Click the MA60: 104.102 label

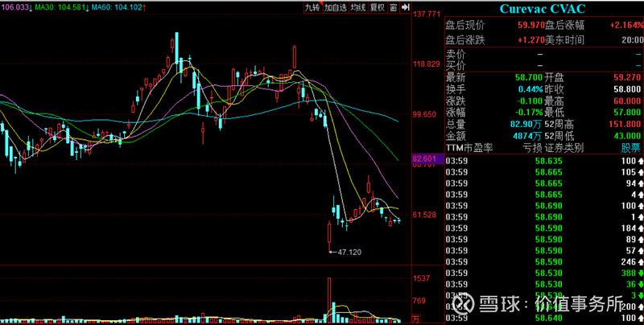click(x=118, y=7)
